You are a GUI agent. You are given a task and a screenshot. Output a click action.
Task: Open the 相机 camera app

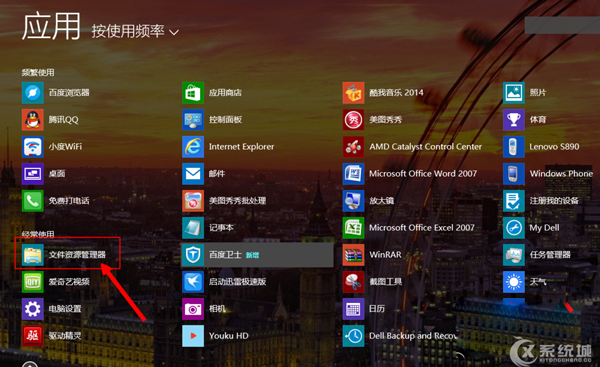click(x=204, y=309)
